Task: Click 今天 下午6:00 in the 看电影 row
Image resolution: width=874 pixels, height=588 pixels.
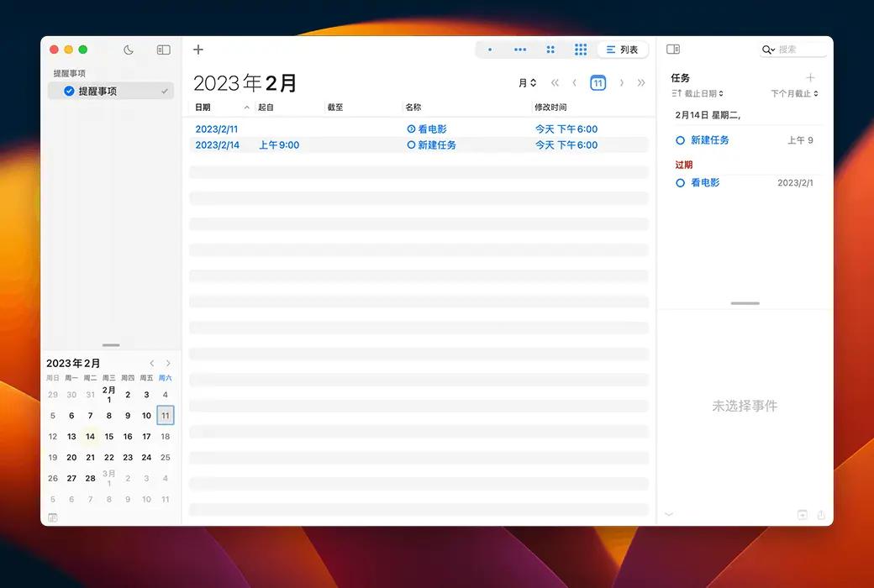Action: 566,129
